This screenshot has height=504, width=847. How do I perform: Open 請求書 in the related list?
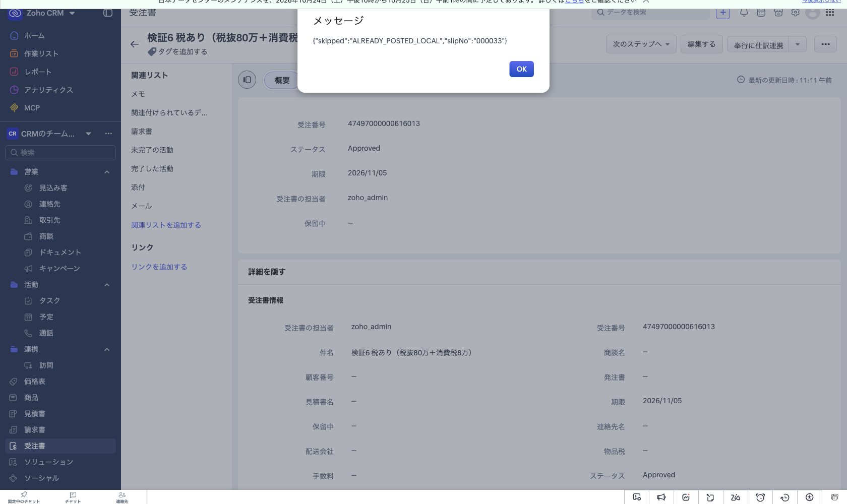point(142,132)
